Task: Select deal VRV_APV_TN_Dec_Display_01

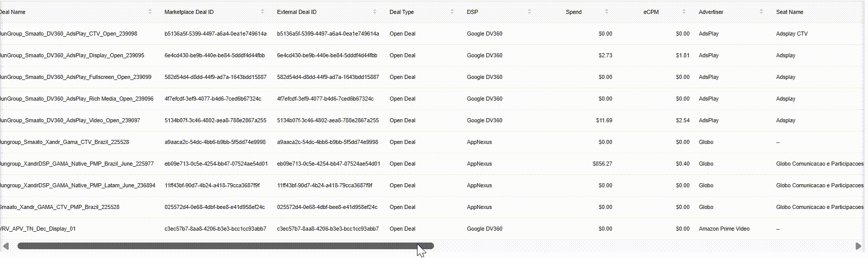Action: 38,229
